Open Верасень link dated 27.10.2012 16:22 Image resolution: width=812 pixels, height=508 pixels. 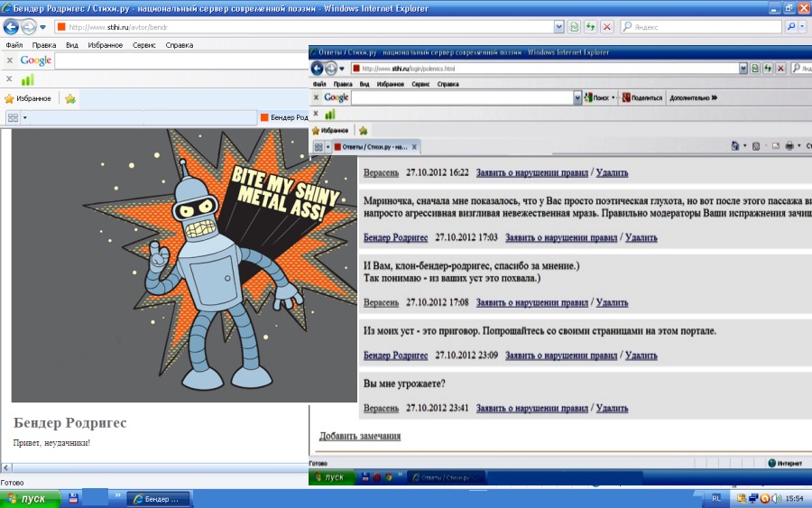[x=381, y=172]
